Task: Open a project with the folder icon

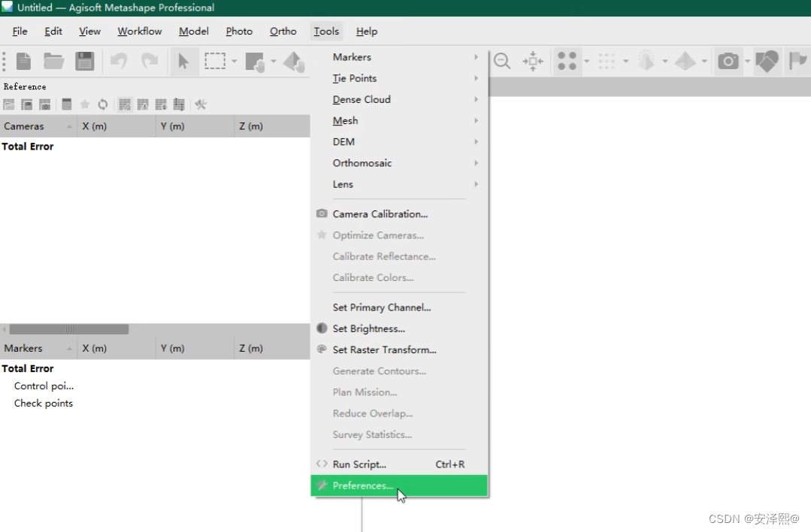Action: coord(53,61)
